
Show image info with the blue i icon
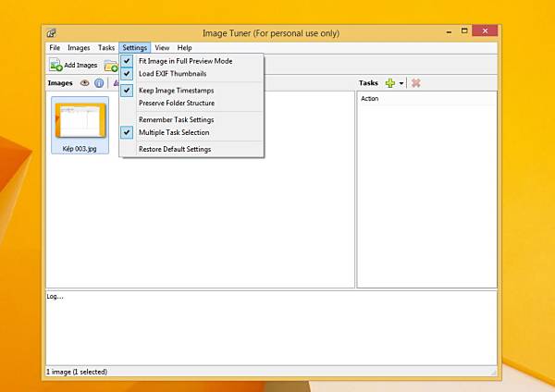pos(99,83)
